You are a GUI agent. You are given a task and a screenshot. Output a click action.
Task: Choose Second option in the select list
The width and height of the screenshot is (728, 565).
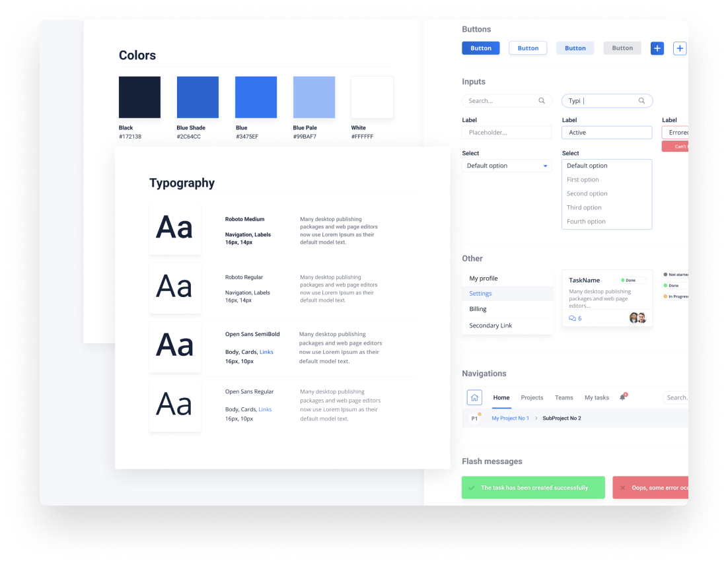point(607,193)
